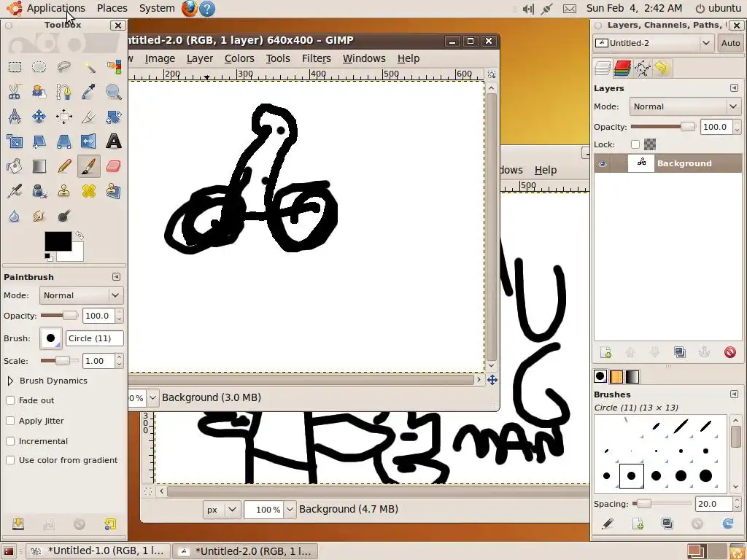Viewport: 747px width, 560px height.
Task: Select the Color Picker eyedropper tool
Action: 88,91
